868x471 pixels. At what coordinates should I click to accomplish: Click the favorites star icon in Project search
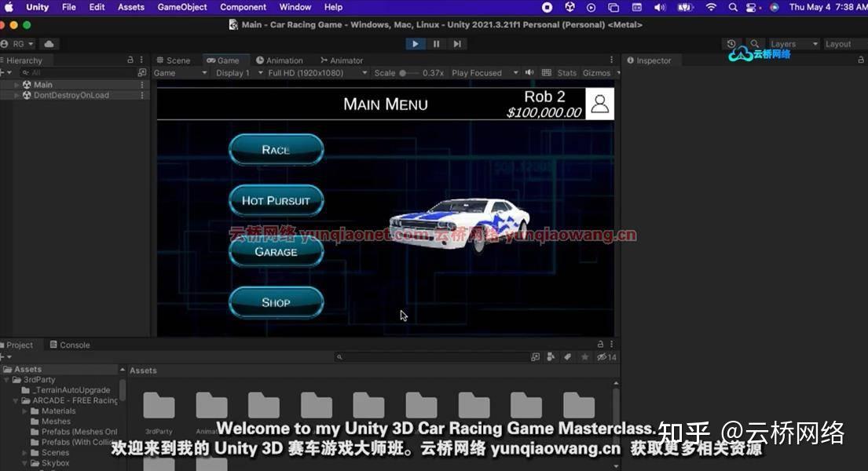pyautogui.click(x=585, y=356)
